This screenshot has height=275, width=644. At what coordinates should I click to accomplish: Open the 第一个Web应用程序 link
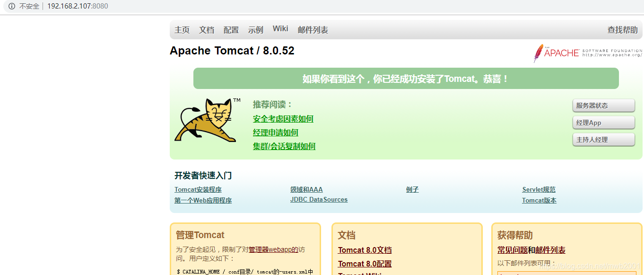203,200
